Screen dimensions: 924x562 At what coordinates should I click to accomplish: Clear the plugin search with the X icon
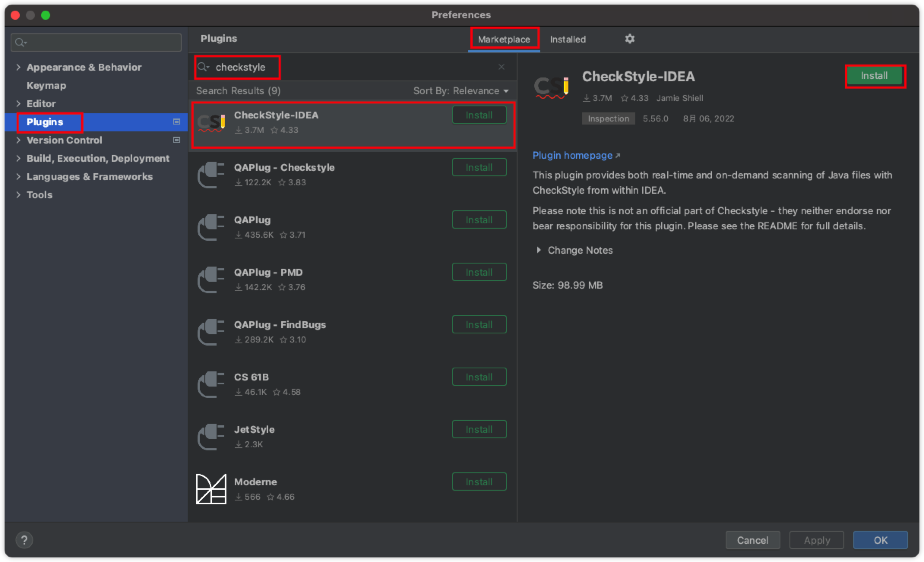click(501, 67)
